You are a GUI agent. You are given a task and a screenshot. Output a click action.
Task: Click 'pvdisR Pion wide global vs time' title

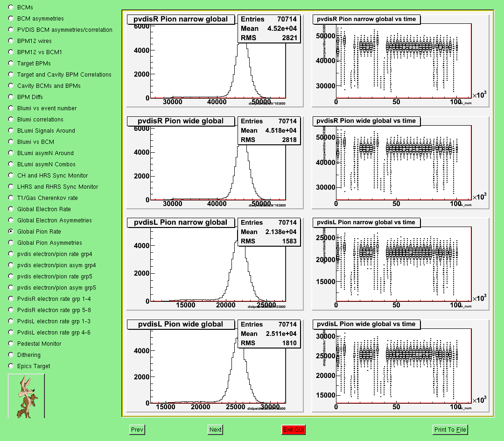pyautogui.click(x=366, y=121)
